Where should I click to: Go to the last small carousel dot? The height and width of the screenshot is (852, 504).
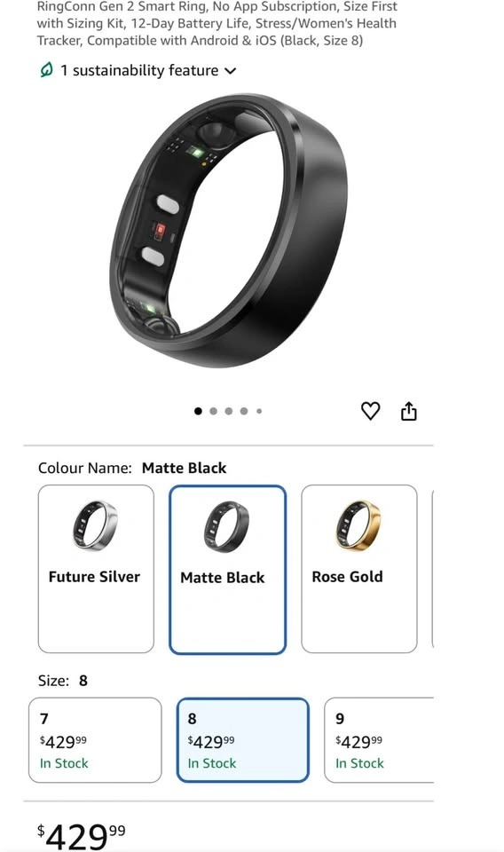(259, 411)
